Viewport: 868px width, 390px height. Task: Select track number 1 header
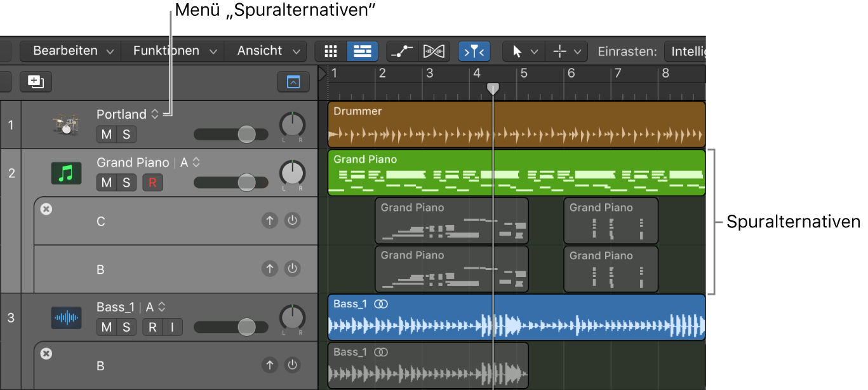[x=11, y=124]
